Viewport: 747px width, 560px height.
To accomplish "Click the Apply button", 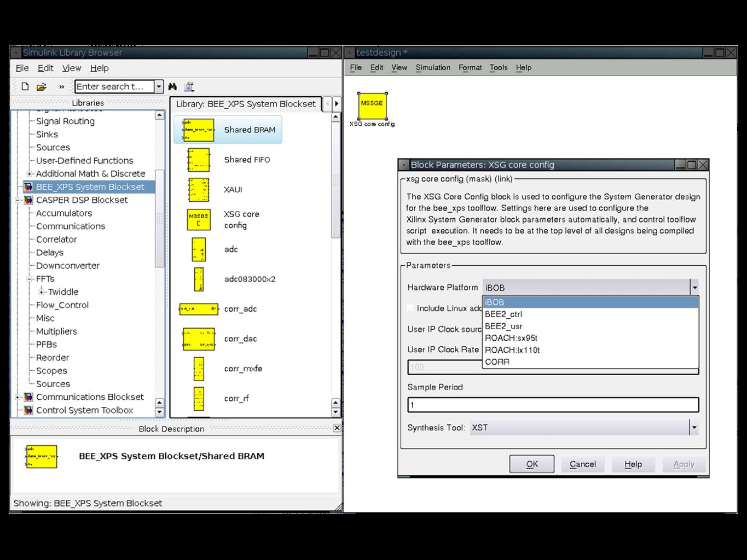I will pyautogui.click(x=684, y=464).
